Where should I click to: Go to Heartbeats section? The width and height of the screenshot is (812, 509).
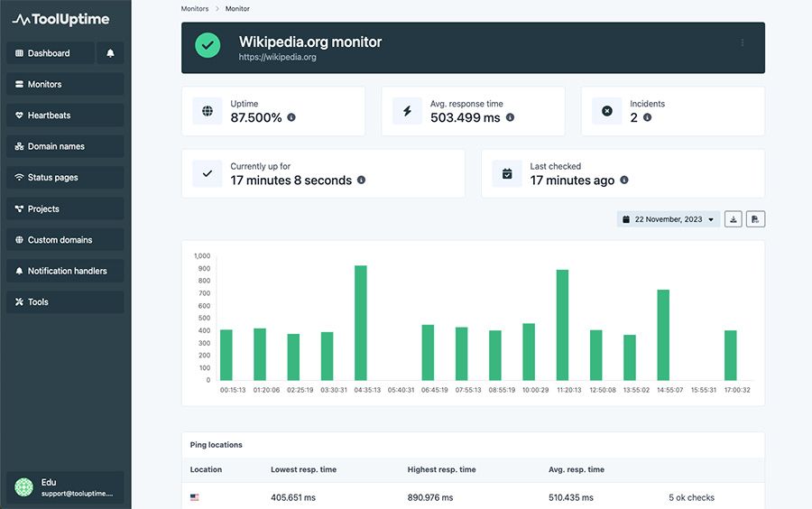(x=65, y=115)
